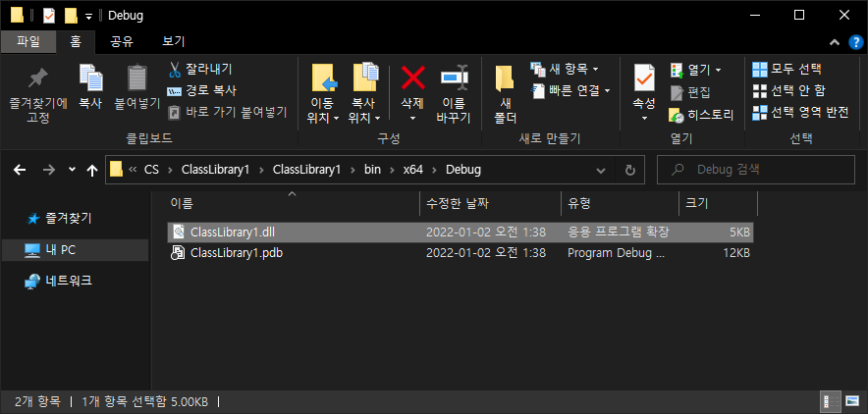The image size is (868, 414).
Task: Click the Back navigation arrow
Action: [x=20, y=171]
